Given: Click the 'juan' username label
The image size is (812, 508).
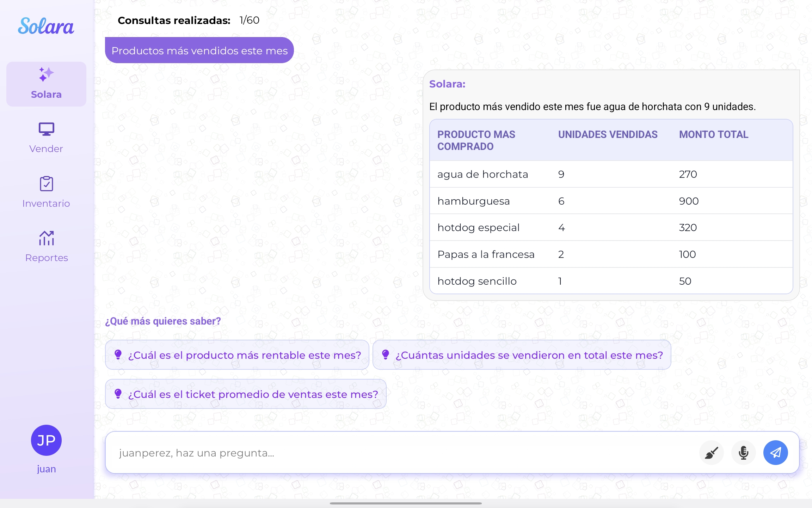Looking at the screenshot, I should pos(46,469).
